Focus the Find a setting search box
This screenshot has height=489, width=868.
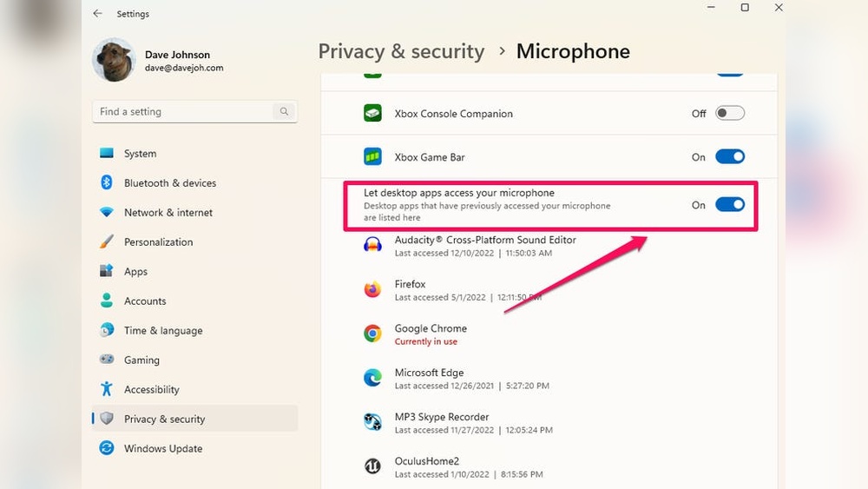point(194,111)
